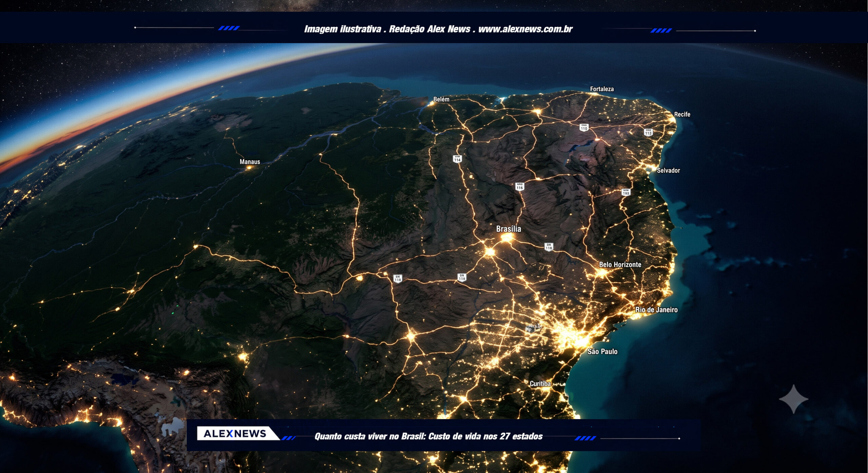Click the 118 highway shield marker
Image resolution: width=868 pixels, height=473 pixels.
point(397,279)
